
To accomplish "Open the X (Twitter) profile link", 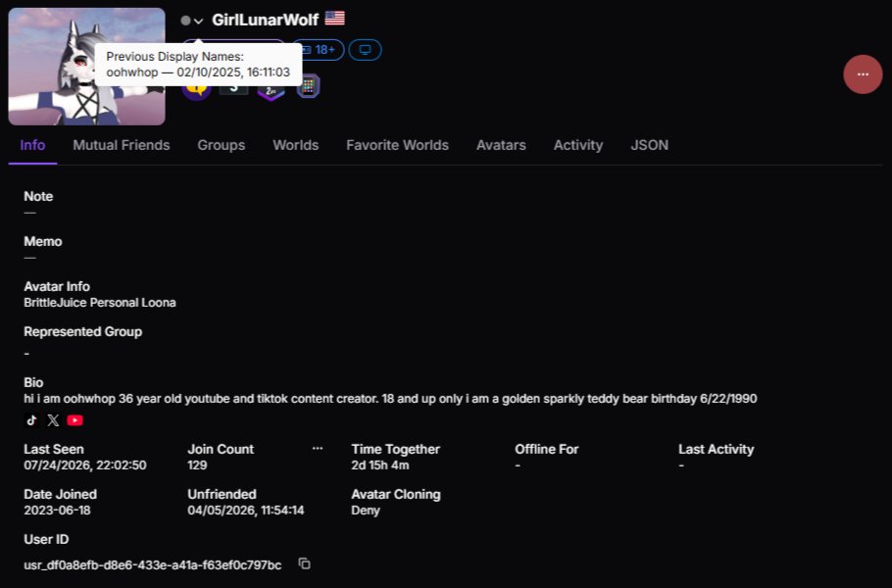I will pos(53,420).
